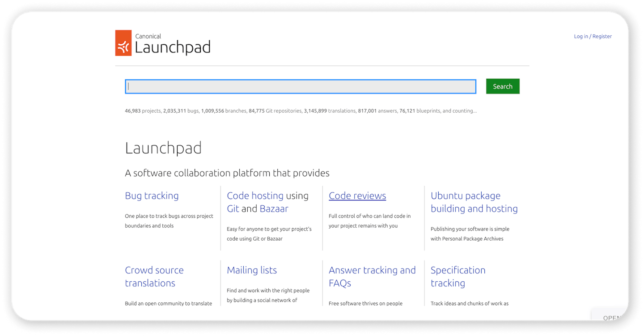Open the Code reviews link

357,196
